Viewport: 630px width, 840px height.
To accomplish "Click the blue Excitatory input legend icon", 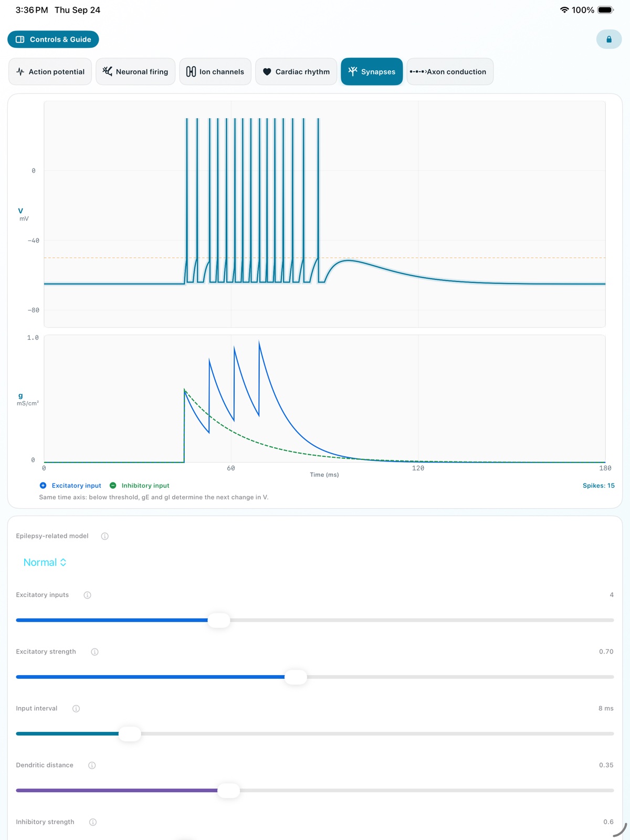I will pos(43,486).
